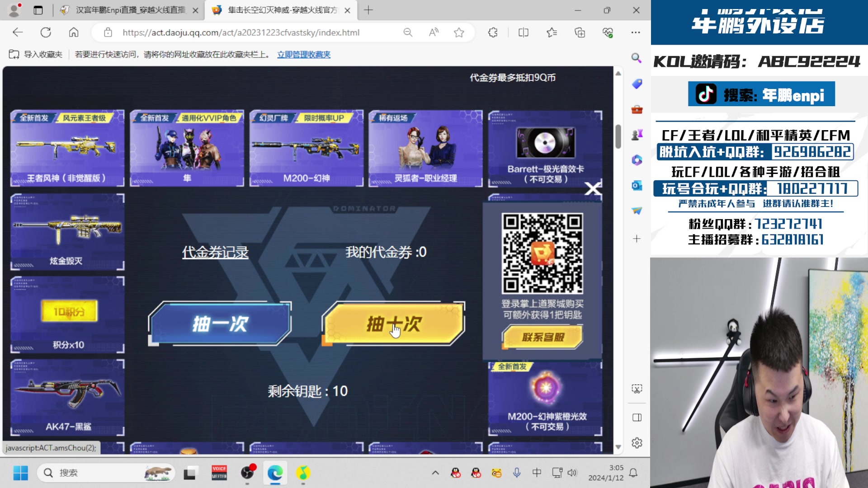Select the M200-幻神 prize card
Viewport: 868px width, 488px height.
[x=306, y=148]
